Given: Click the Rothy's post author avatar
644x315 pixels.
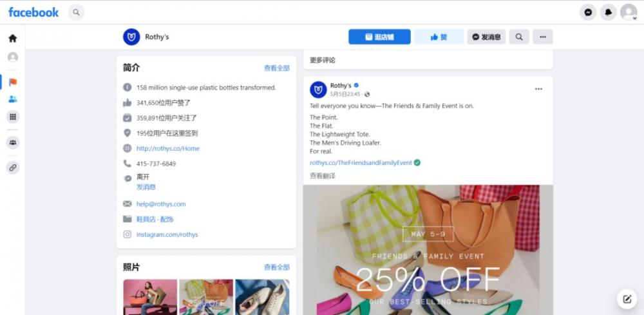Looking at the screenshot, I should click(318, 90).
